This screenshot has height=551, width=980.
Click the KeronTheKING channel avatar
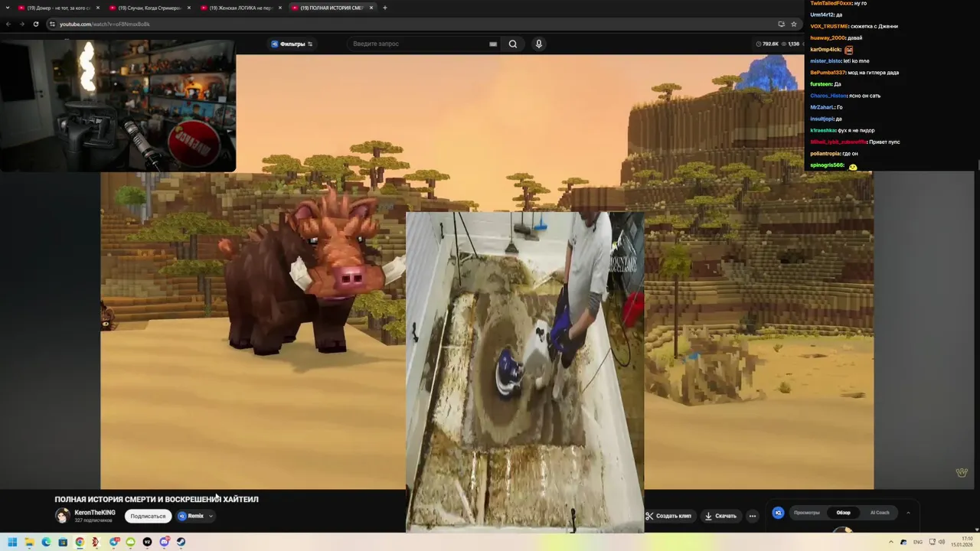click(x=63, y=516)
